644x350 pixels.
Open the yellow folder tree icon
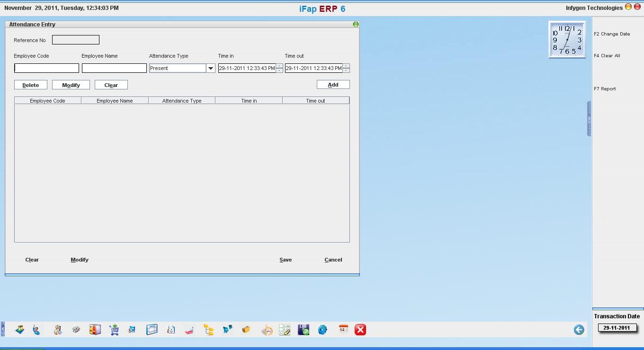pos(208,330)
